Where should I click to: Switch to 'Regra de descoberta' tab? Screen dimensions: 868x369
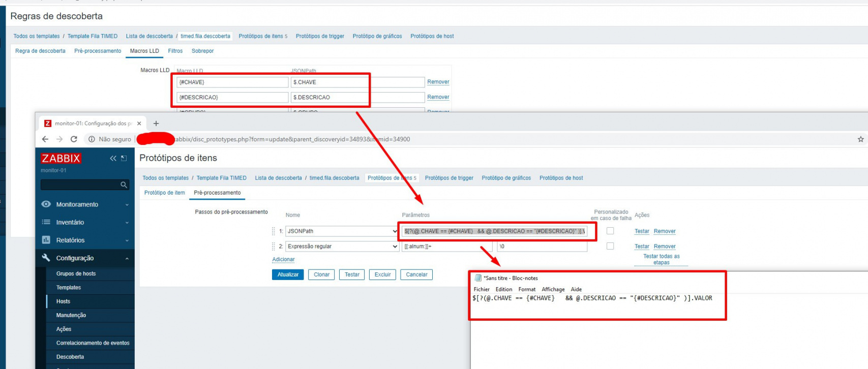[x=40, y=51]
